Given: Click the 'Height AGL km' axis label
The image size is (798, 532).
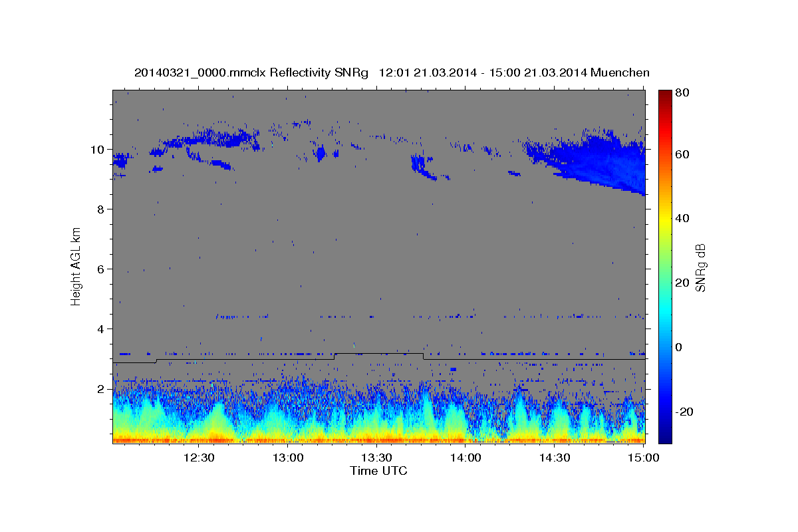Looking at the screenshot, I should click(x=76, y=267).
